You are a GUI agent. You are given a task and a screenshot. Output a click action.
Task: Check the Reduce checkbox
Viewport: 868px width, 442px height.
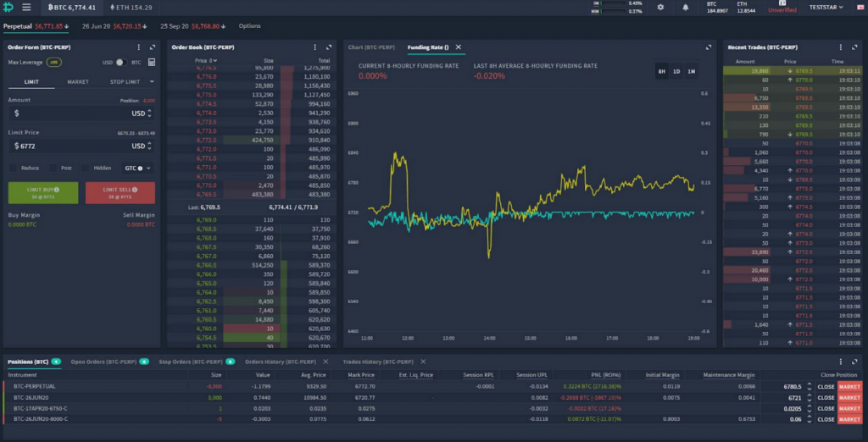tap(14, 168)
